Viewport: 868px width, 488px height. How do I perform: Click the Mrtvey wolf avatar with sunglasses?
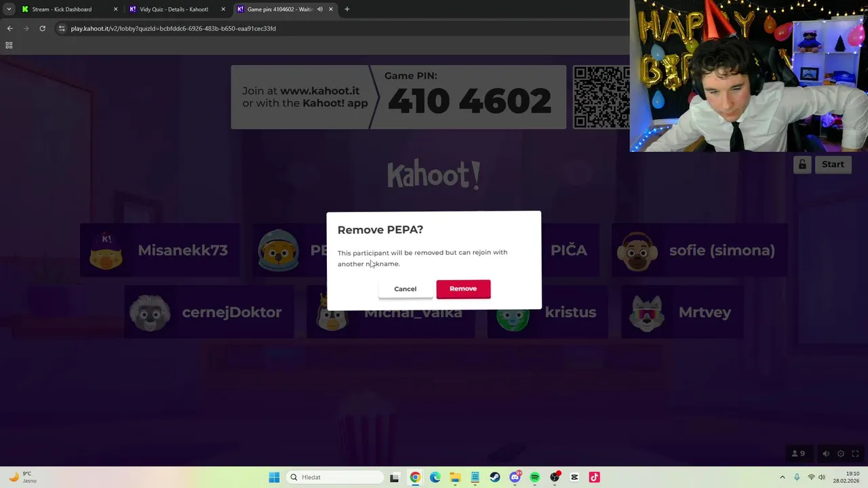[646, 312]
